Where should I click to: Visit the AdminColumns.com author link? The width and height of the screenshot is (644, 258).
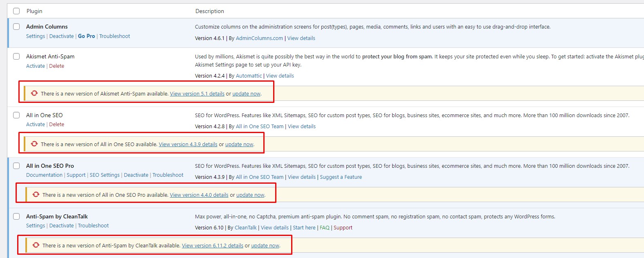point(259,38)
